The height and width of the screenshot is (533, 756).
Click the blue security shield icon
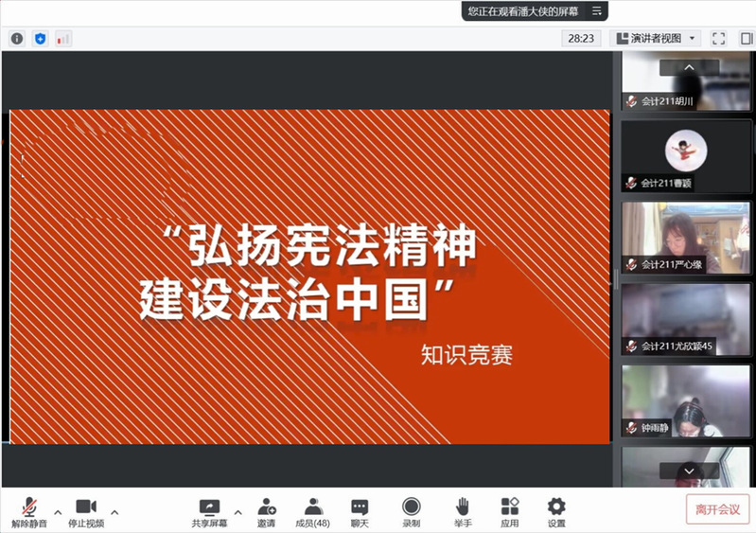40,39
